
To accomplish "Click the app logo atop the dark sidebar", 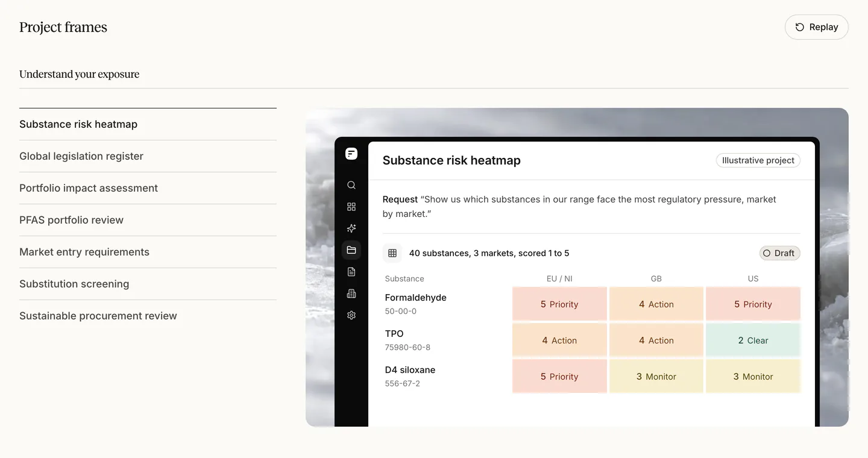I will (351, 154).
